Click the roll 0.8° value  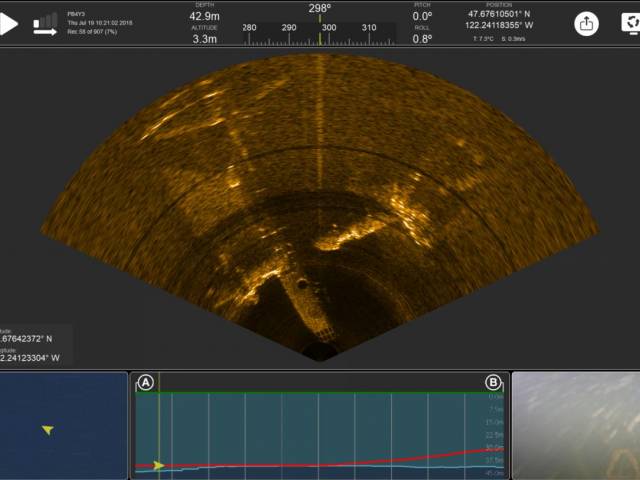(423, 39)
